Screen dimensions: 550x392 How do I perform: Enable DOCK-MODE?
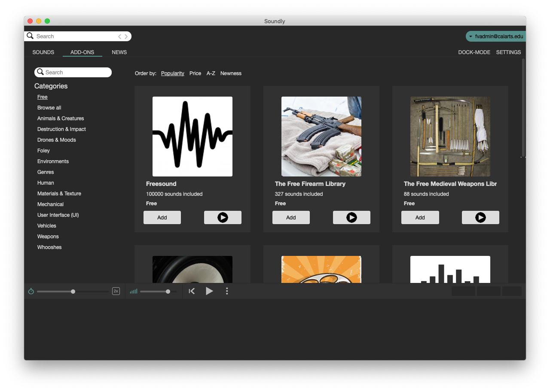tap(474, 52)
